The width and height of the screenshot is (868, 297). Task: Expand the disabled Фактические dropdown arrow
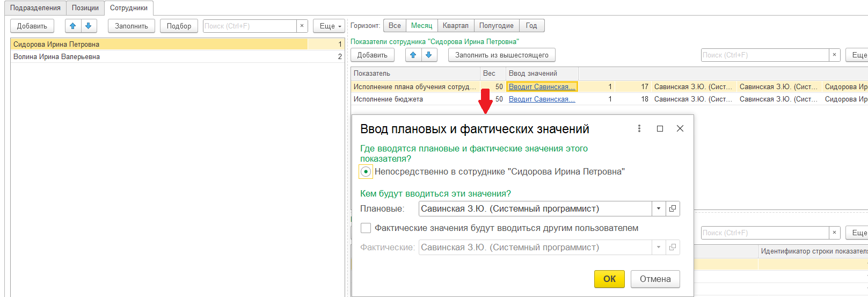[x=659, y=248]
